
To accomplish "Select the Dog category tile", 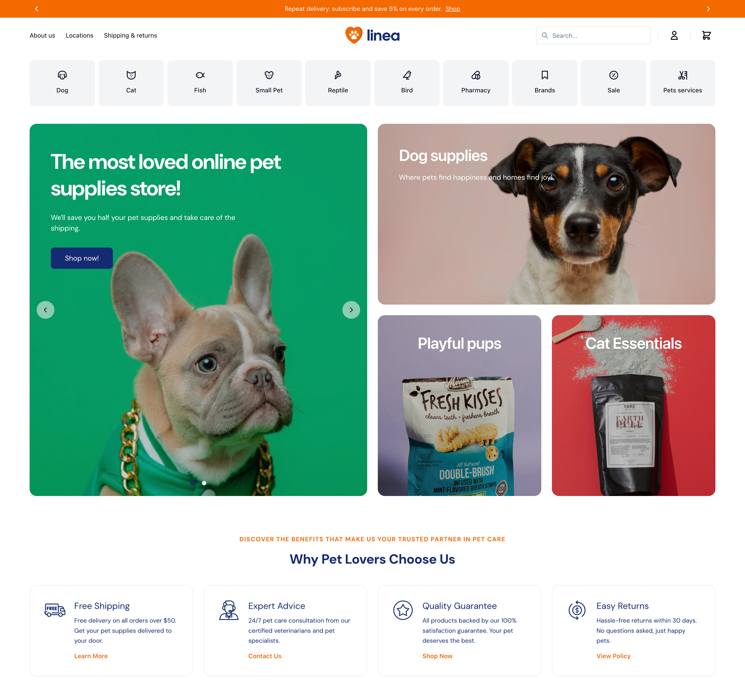I will click(x=62, y=83).
